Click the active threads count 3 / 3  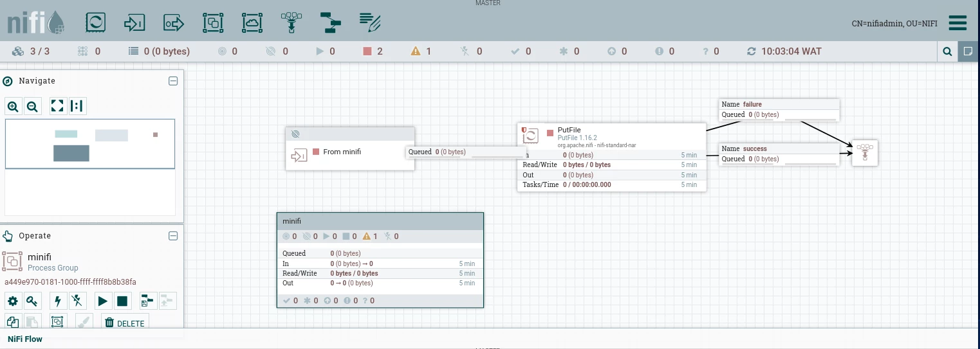click(31, 51)
